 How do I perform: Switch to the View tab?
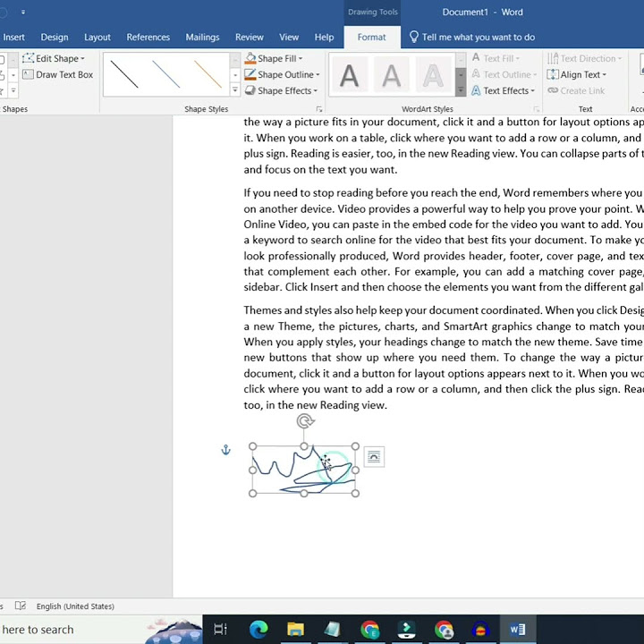289,37
